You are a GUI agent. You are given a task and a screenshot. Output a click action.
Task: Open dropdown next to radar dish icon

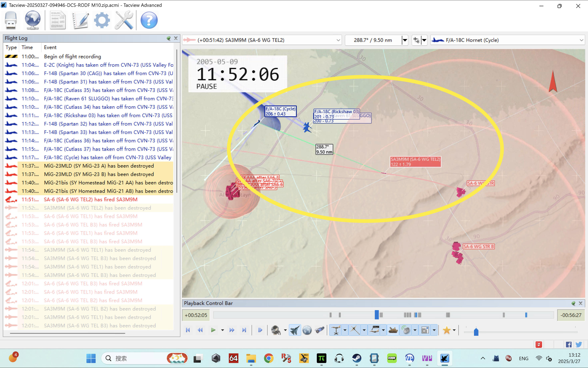click(x=415, y=330)
